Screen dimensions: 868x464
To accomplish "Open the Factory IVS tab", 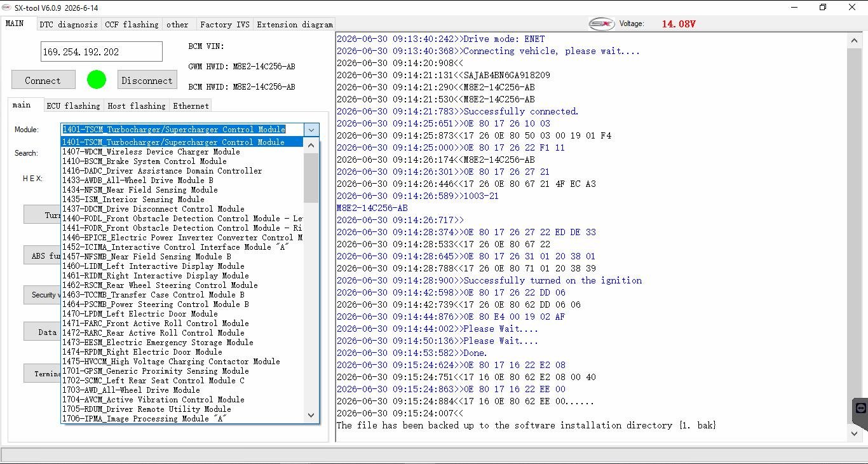I will point(225,24).
